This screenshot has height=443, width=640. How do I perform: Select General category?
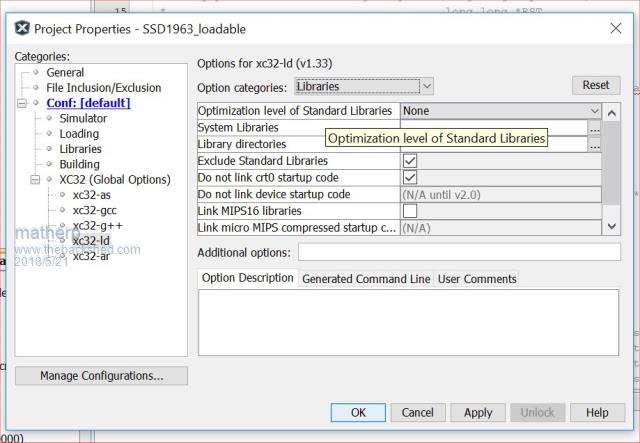[65, 72]
